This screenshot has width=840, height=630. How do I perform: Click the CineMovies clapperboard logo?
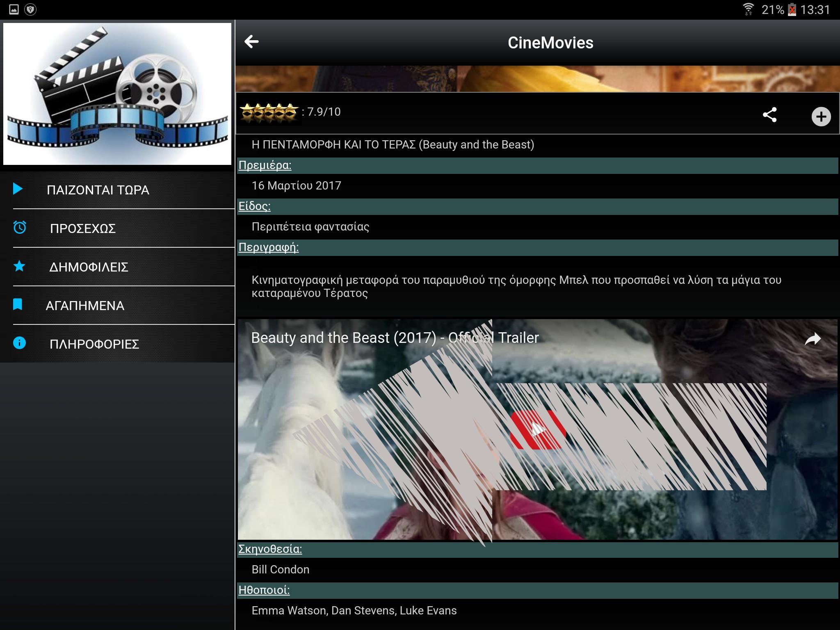click(117, 94)
